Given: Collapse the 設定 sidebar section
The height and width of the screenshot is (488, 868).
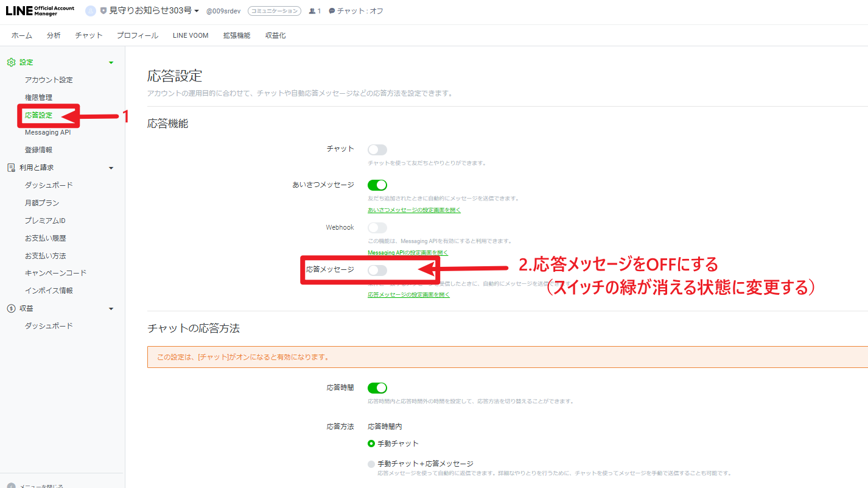Looking at the screenshot, I should [111, 63].
